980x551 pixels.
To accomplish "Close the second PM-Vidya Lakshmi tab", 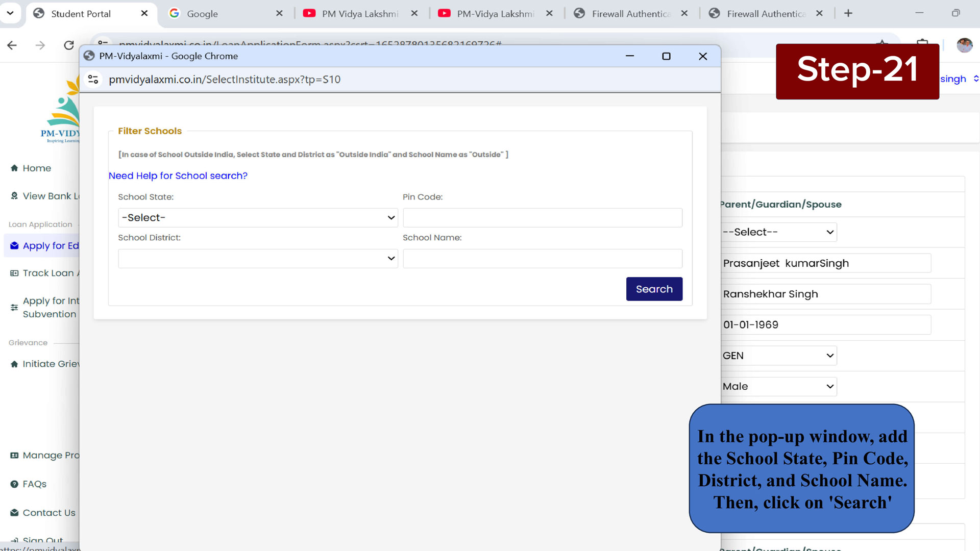I will click(x=549, y=13).
